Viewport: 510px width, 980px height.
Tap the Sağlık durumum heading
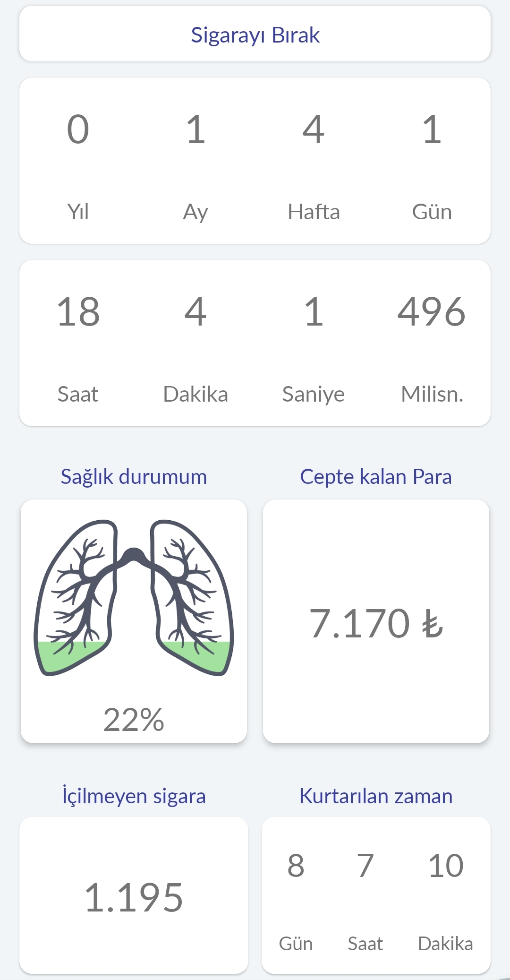(x=134, y=477)
